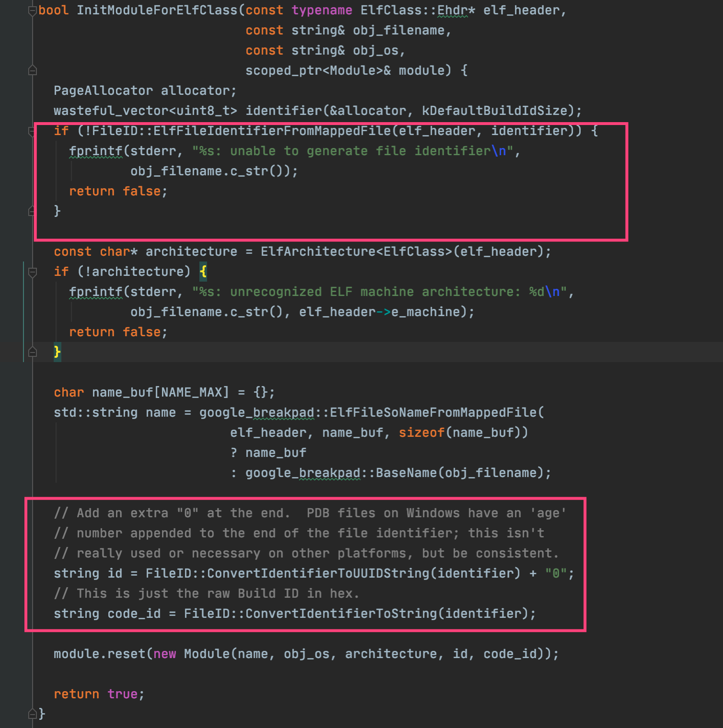
Task: Collapse the InitModuleForElfClass function body
Action: coord(32,10)
